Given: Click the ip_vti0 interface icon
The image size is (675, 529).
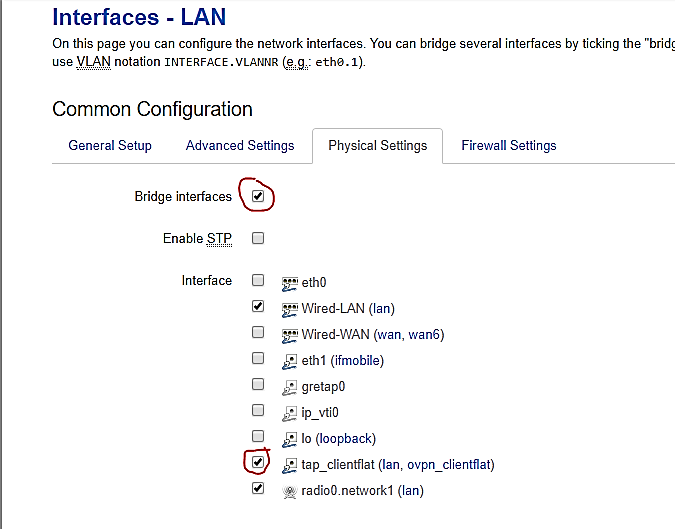Looking at the screenshot, I should tap(290, 412).
